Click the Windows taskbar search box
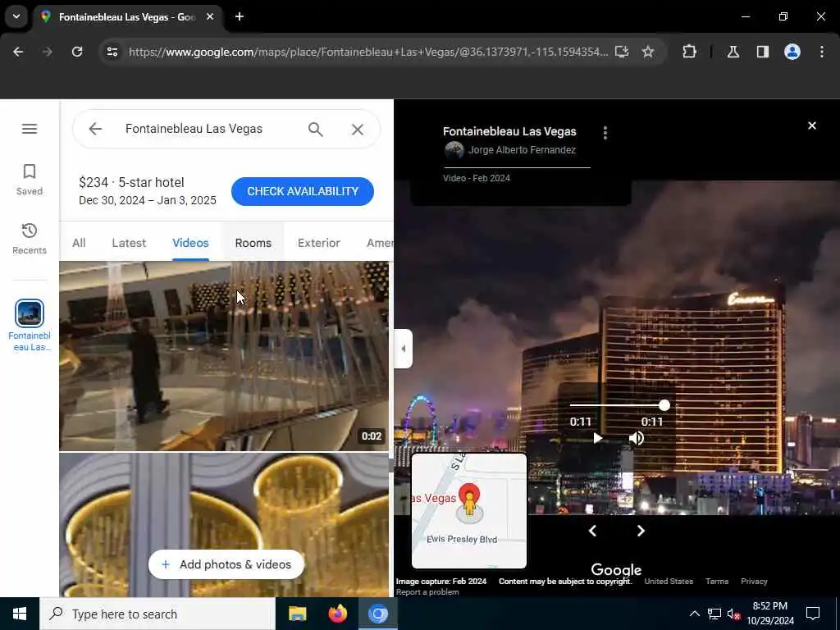Viewport: 840px width, 630px height. pyautogui.click(x=157, y=614)
